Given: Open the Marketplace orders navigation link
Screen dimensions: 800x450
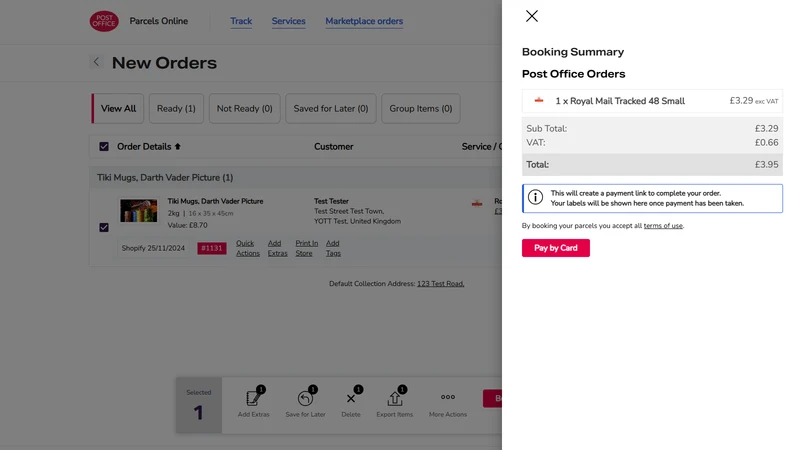Looking at the screenshot, I should (x=364, y=21).
